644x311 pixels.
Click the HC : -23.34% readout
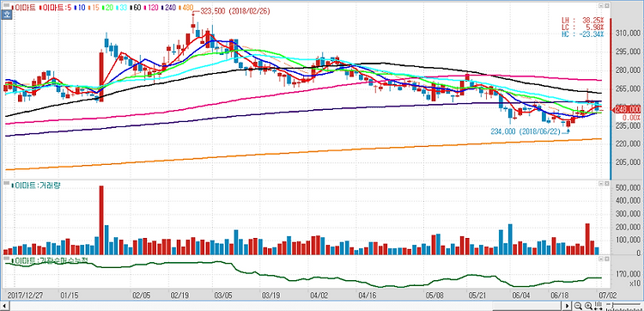[x=583, y=34]
